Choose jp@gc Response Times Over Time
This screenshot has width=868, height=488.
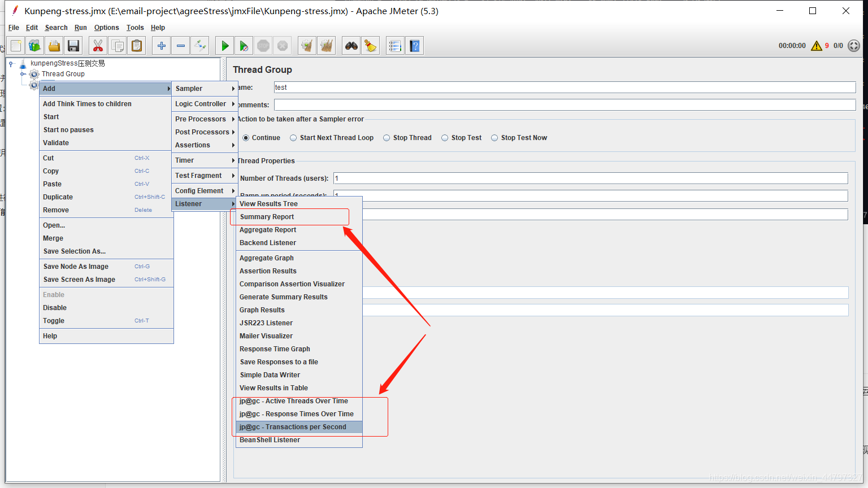tap(299, 414)
